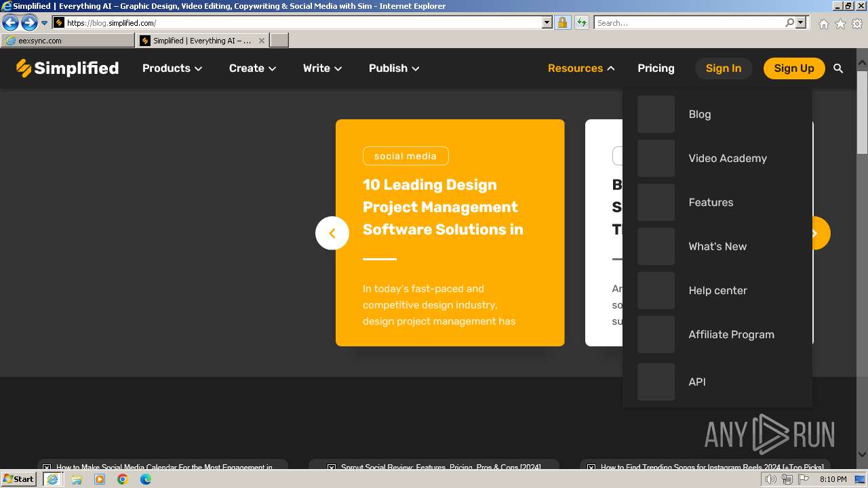This screenshot has height=488, width=868.
Task: Expand the Products dropdown
Action: (172, 68)
